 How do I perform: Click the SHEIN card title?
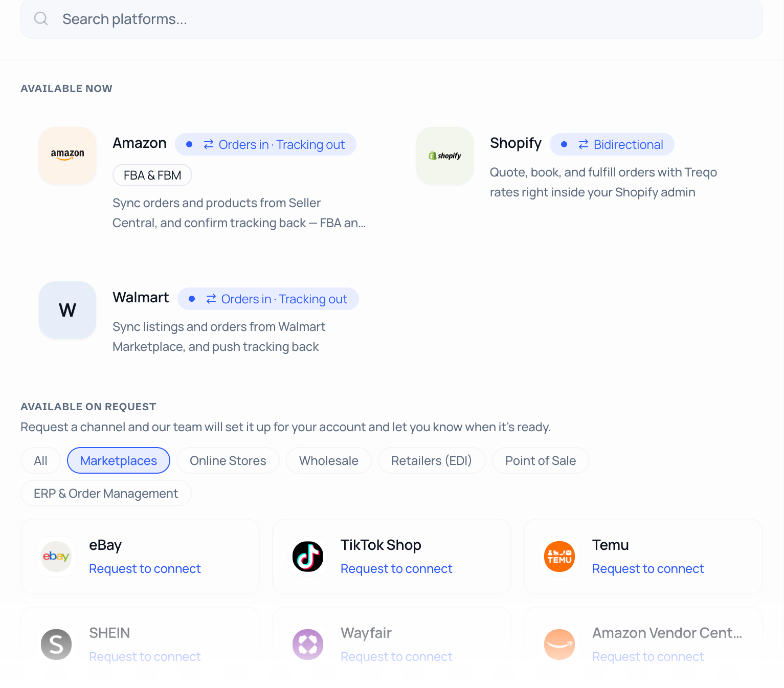coord(109,633)
